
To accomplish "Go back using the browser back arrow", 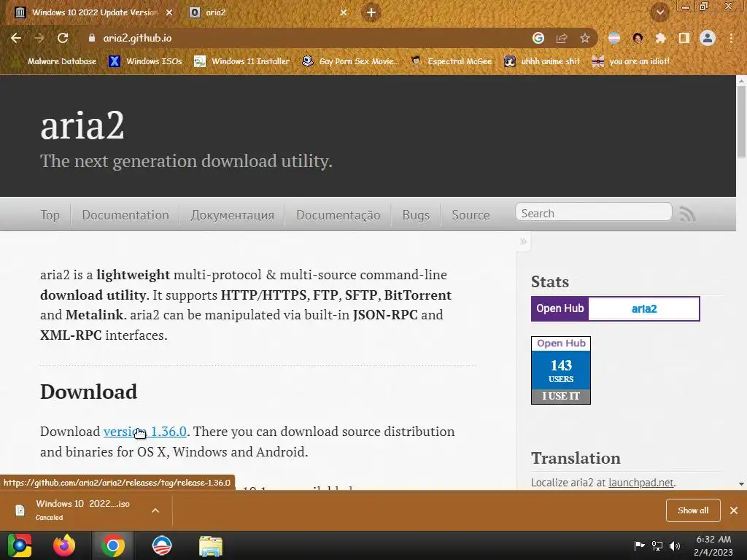I will pos(16,38).
